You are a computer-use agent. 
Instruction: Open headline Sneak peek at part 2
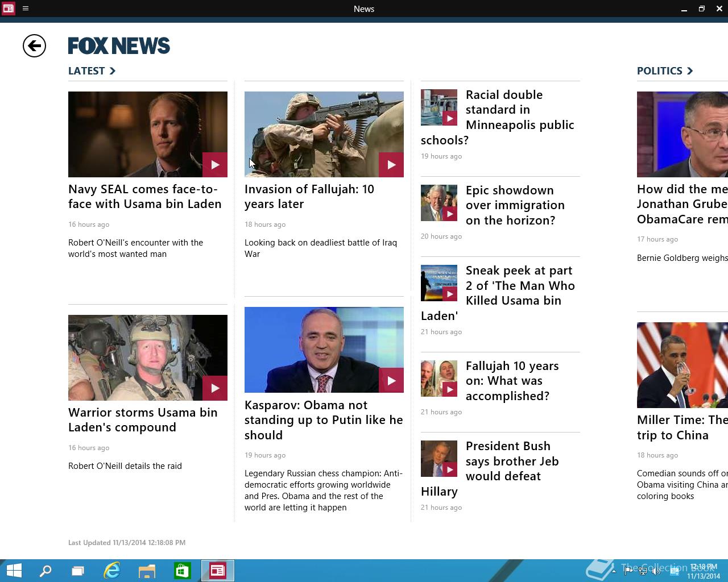[x=498, y=293]
